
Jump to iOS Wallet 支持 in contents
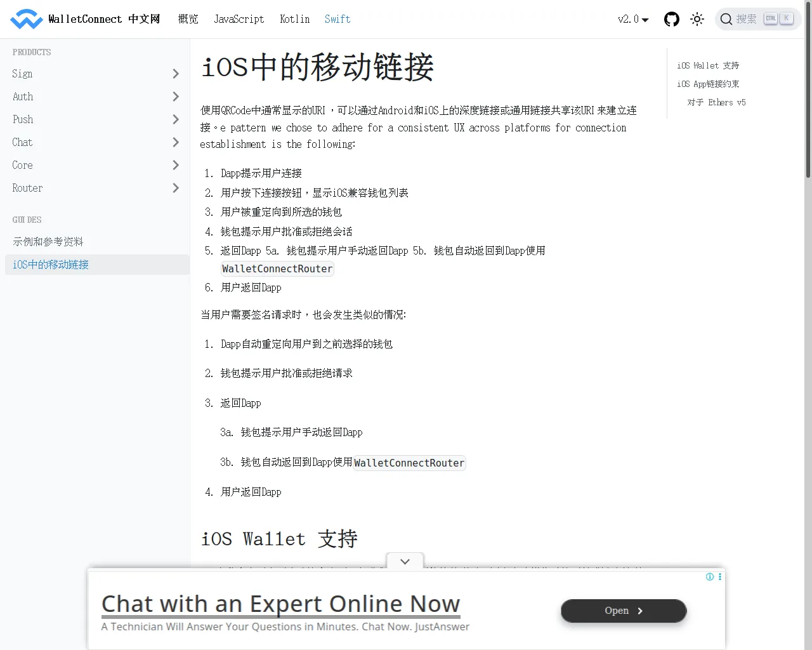(x=708, y=65)
